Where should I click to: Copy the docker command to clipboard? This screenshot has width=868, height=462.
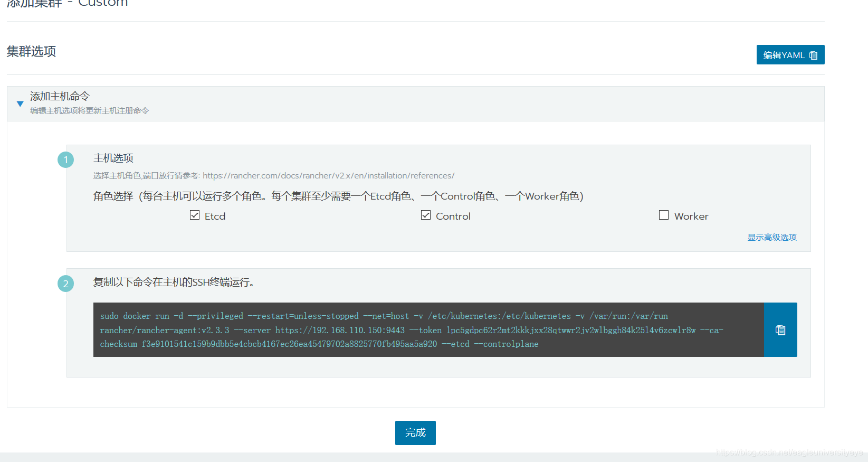point(780,330)
